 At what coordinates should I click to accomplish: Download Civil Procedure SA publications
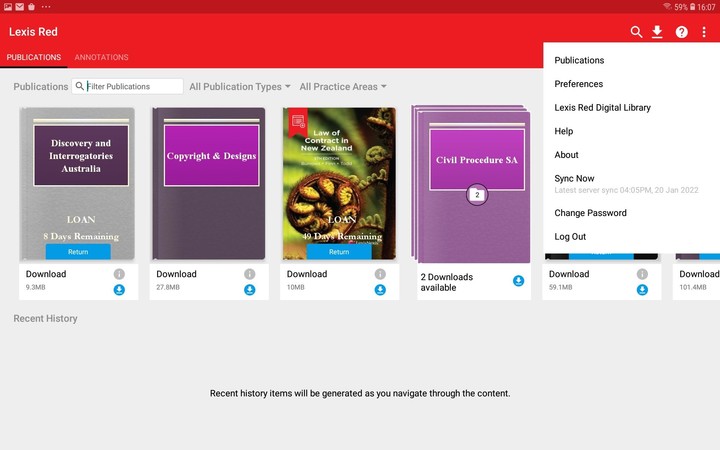tap(518, 281)
